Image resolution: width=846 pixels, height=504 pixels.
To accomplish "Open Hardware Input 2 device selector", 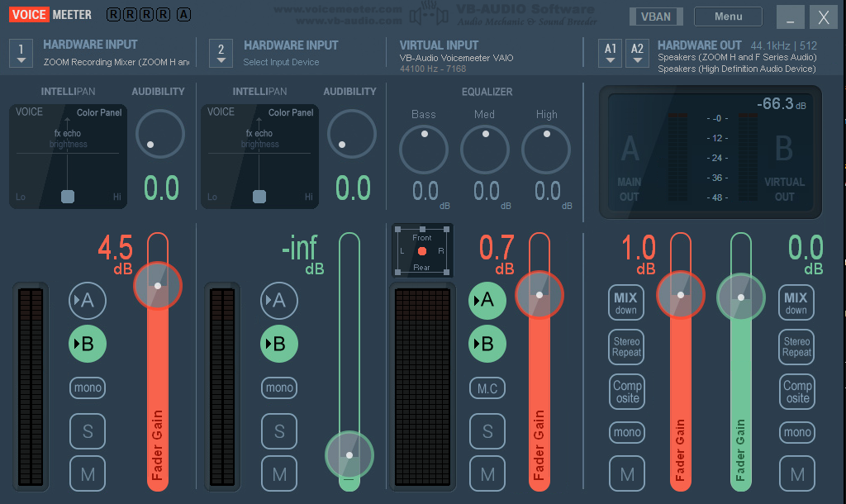I will click(221, 54).
